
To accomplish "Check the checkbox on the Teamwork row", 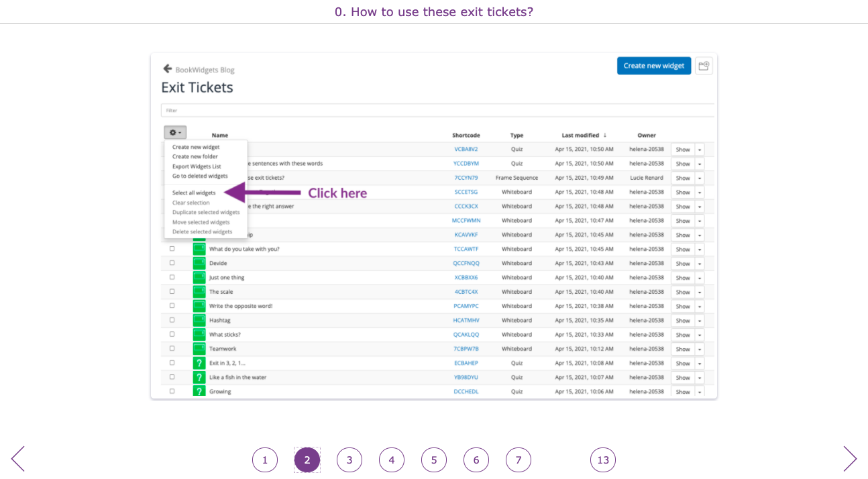I will tap(172, 348).
